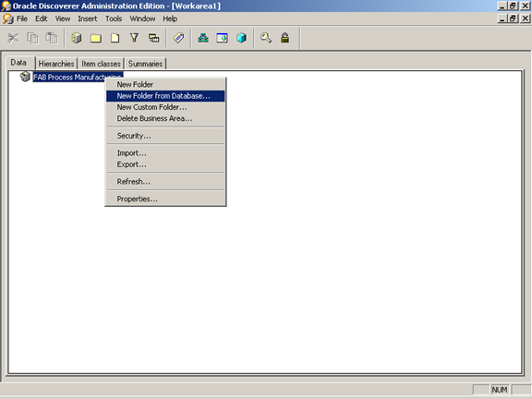Choose Properties from context menu
This screenshot has width=532, height=399.
coord(165,199)
